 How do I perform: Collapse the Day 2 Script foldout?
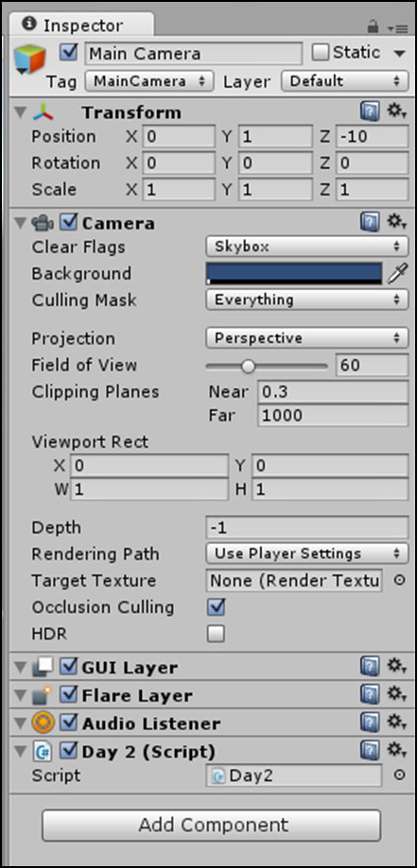(x=21, y=751)
